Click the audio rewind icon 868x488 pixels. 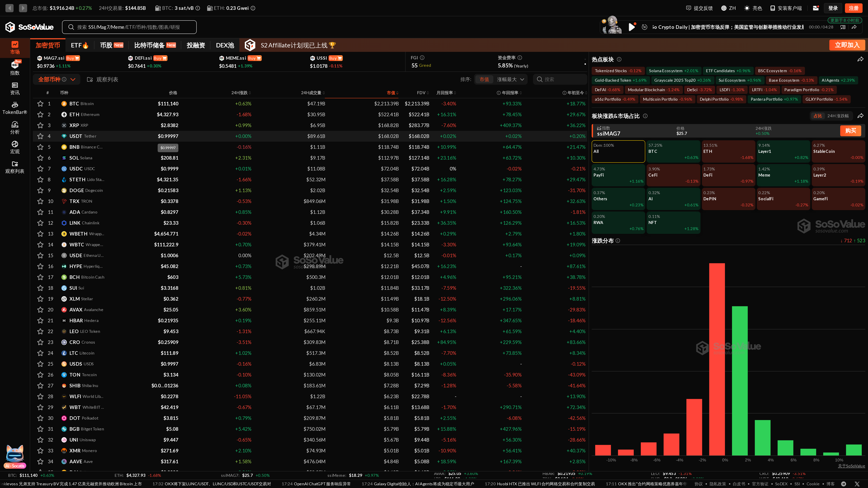click(x=644, y=27)
